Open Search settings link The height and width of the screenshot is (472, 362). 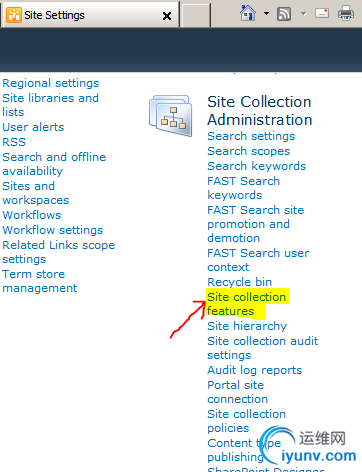251,136
